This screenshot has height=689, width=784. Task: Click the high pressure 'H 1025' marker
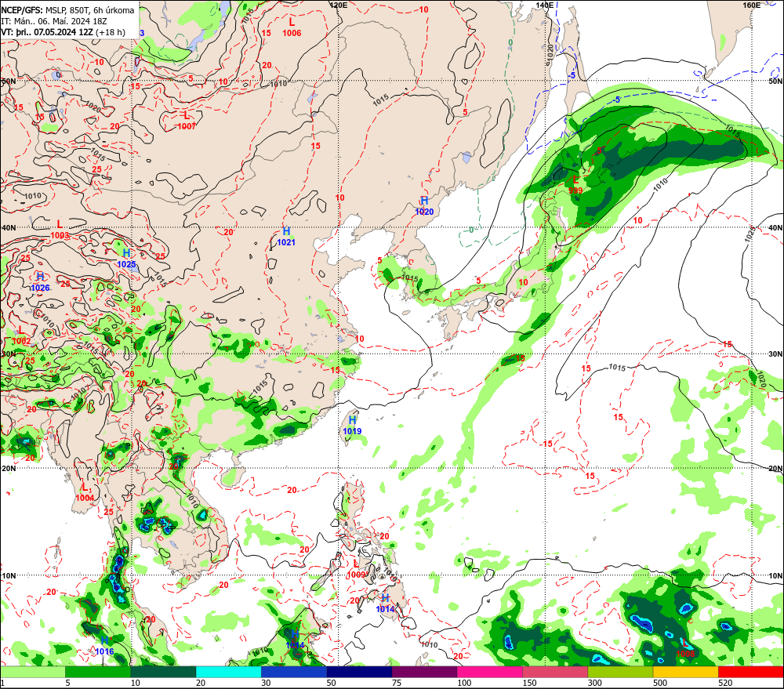[126, 259]
